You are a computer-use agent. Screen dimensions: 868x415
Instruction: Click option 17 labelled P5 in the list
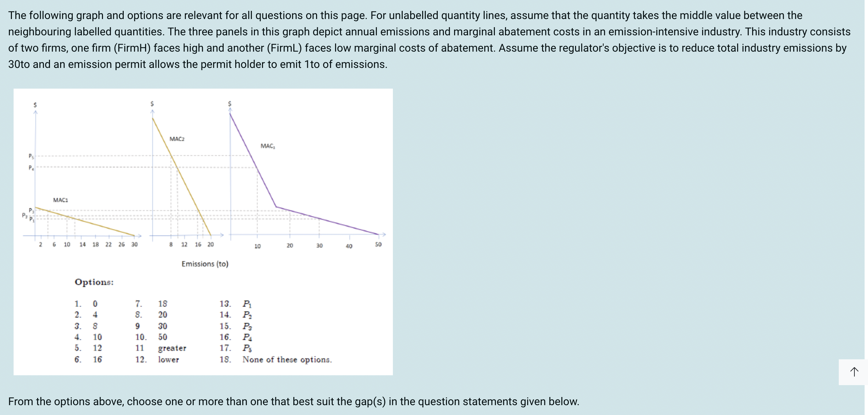click(x=247, y=348)
